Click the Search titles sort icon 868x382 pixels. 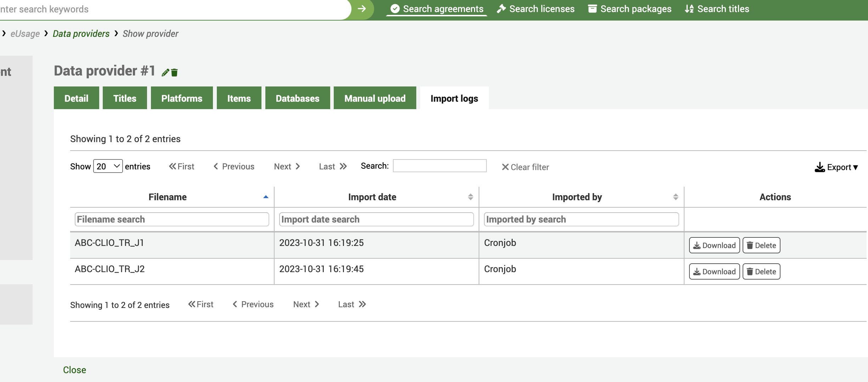[689, 9]
